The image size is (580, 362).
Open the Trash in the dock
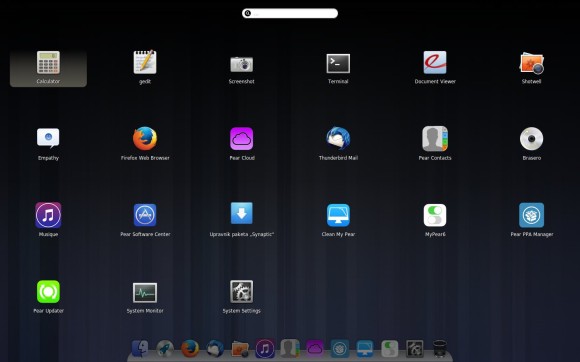[x=439, y=349]
